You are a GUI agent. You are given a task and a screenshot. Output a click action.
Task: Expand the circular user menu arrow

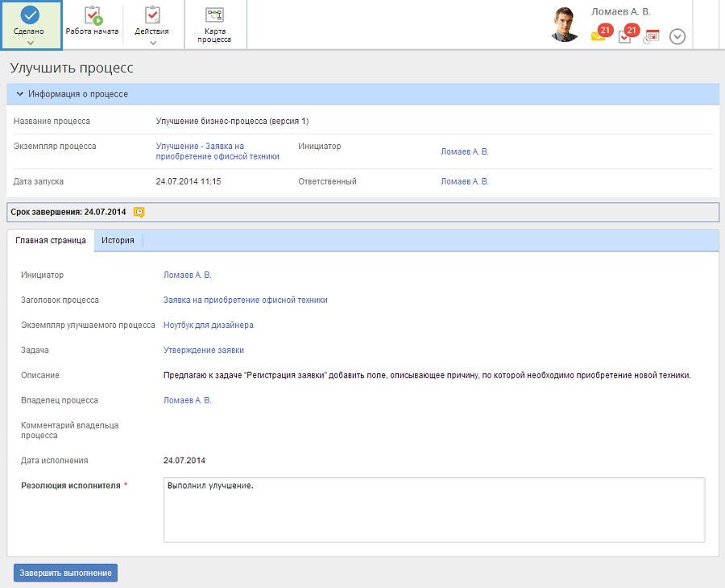tap(677, 36)
